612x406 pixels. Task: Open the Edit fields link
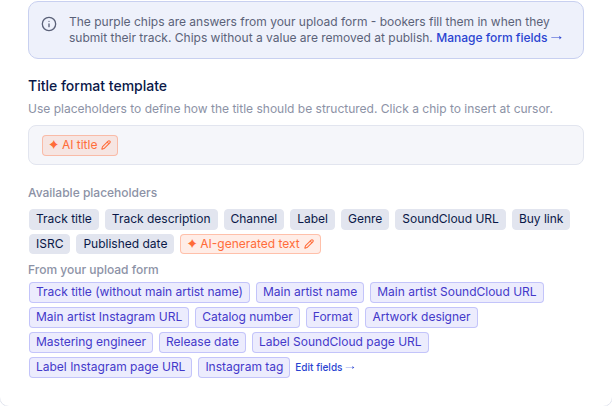click(x=325, y=367)
